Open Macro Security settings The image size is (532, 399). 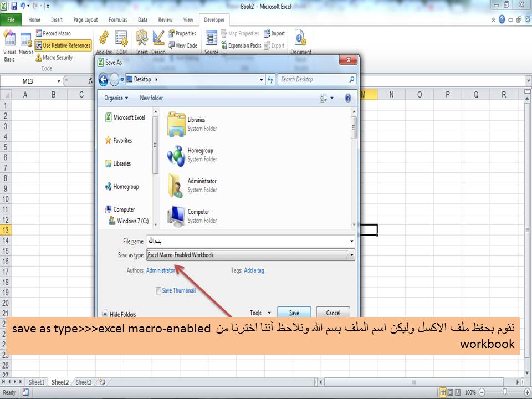click(54, 57)
